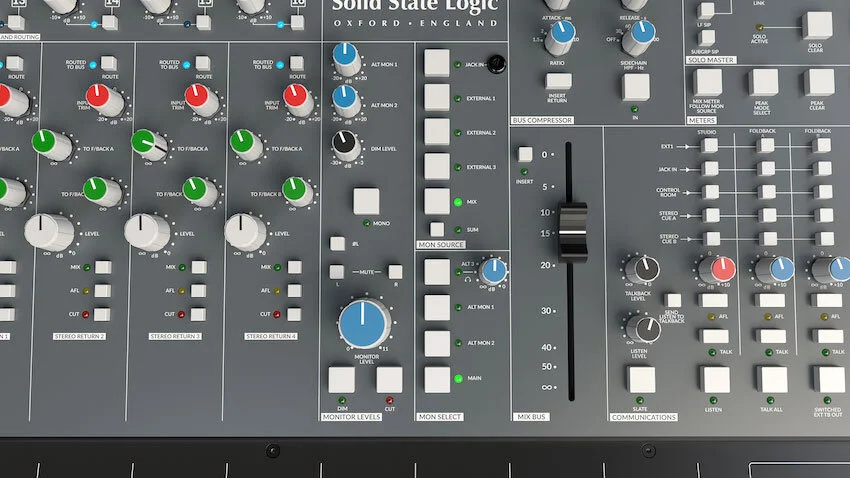
Task: Click the SOLO CLEAR button
Action: tap(817, 25)
